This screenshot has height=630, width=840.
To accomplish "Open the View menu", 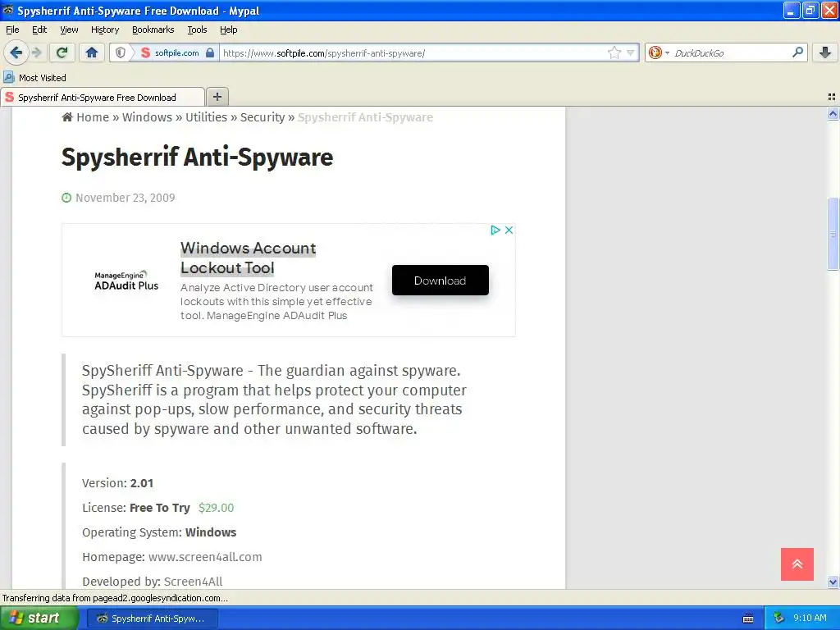I will tap(69, 30).
